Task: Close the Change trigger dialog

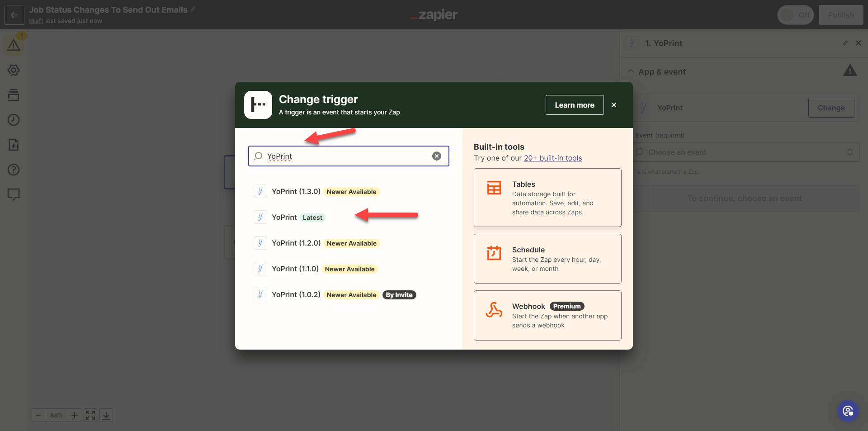Action: click(614, 105)
